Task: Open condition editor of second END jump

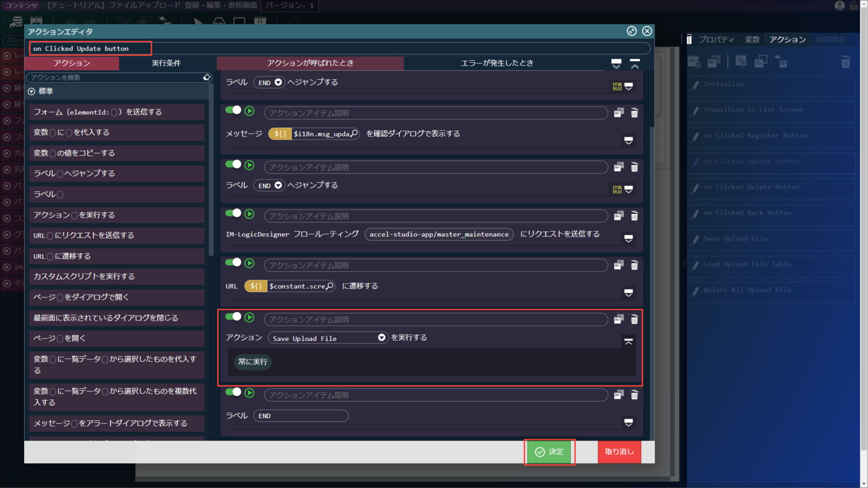Action: pyautogui.click(x=617, y=189)
